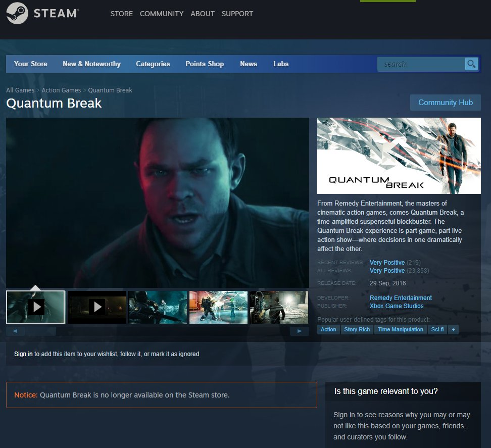
Task: Select the Action tag
Action: click(x=328, y=329)
